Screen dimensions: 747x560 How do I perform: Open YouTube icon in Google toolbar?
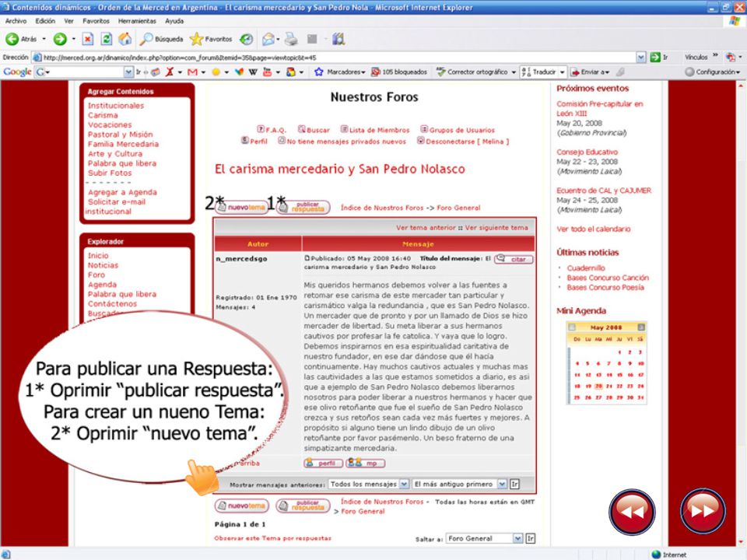[267, 72]
